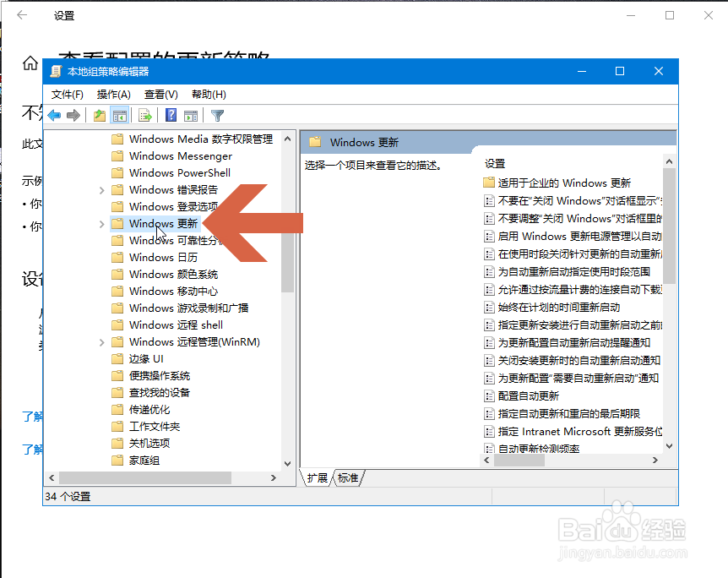Click tree pane scroll up arrow

point(287,139)
